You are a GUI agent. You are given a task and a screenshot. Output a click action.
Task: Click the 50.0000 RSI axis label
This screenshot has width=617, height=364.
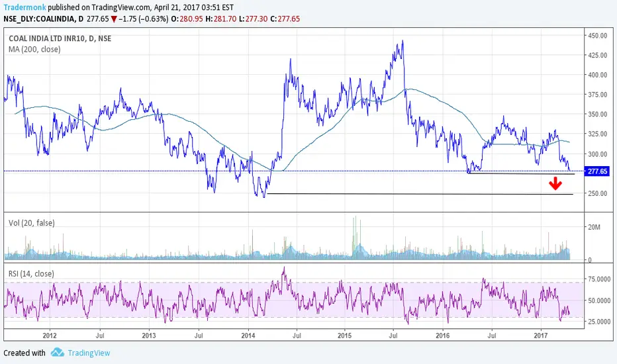coord(599,300)
